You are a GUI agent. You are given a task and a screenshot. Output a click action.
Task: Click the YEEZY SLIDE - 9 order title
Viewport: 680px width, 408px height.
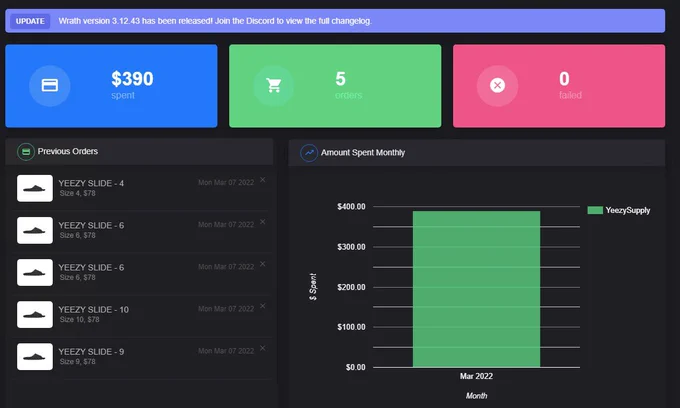[91, 352]
